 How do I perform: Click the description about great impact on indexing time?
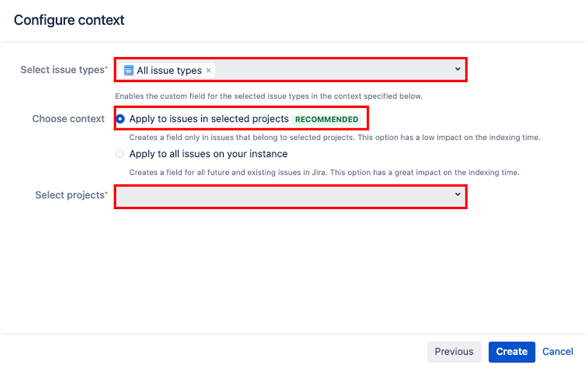324,173
